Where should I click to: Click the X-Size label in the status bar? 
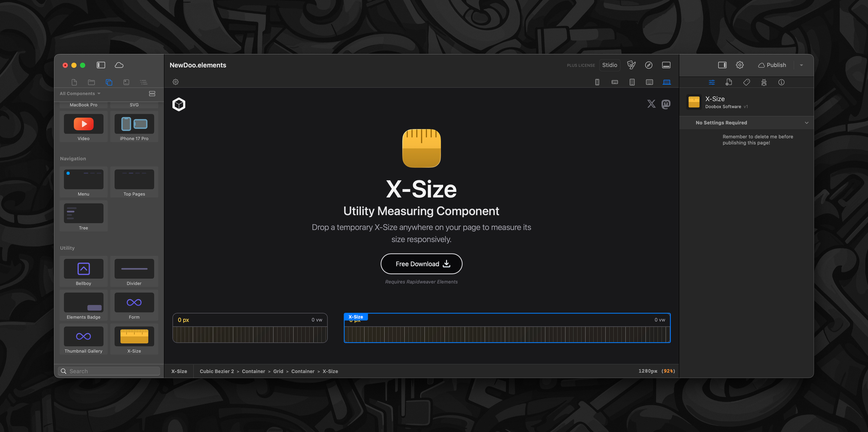click(179, 371)
